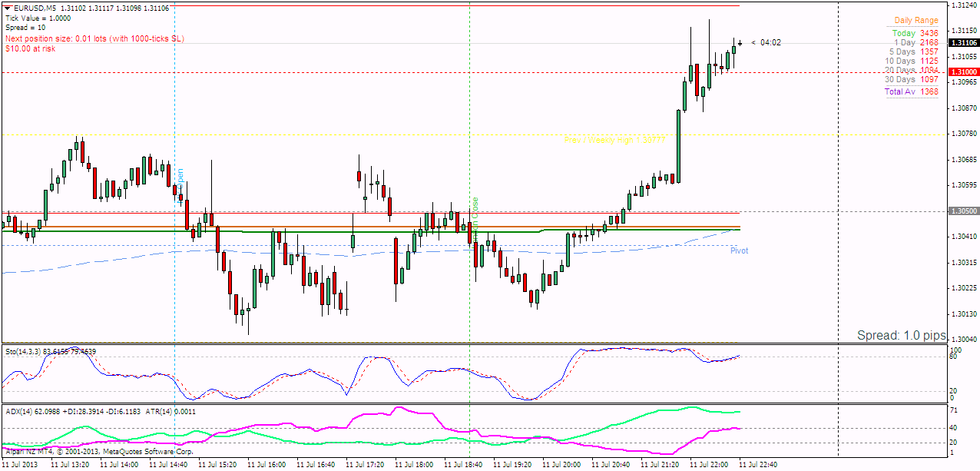
Task: Click the candle countdown timer '< 04:02'
Action: tap(766, 42)
